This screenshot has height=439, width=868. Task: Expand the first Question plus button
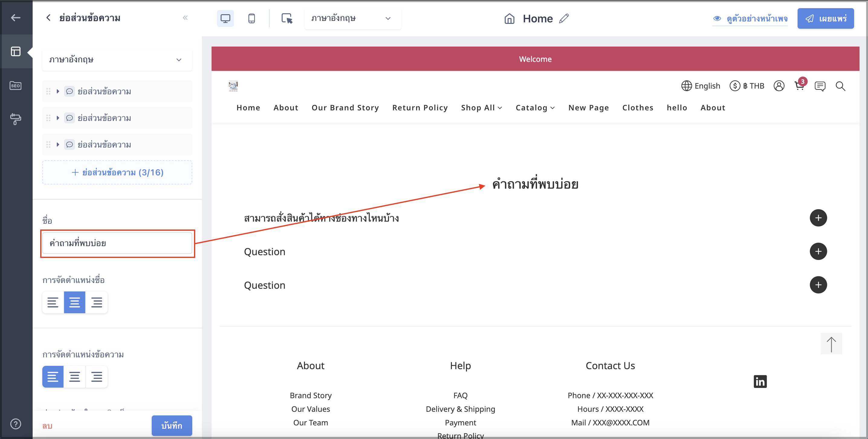(818, 251)
